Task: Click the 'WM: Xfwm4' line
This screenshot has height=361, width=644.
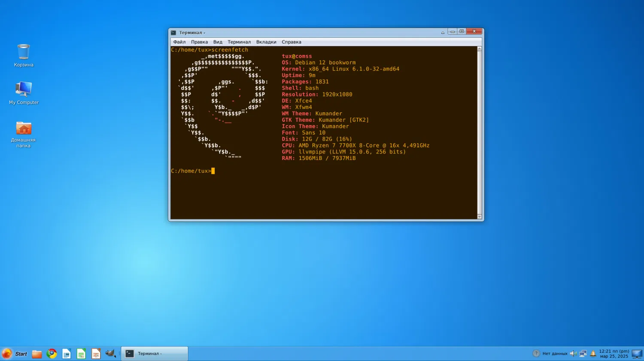Action: tap(297, 108)
